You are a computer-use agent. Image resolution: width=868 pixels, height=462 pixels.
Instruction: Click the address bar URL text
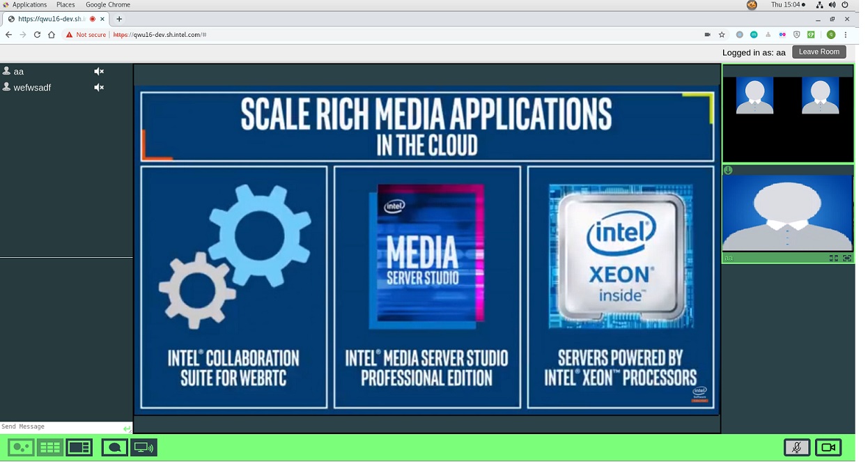click(x=160, y=34)
